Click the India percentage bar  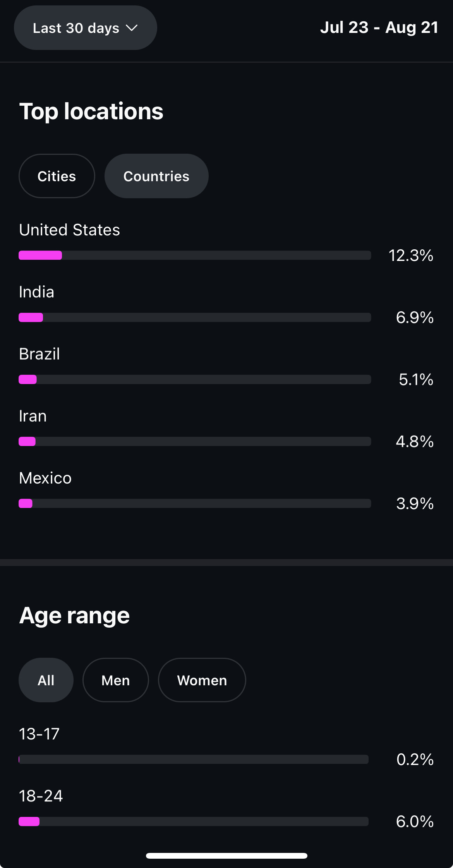pyautogui.click(x=195, y=317)
